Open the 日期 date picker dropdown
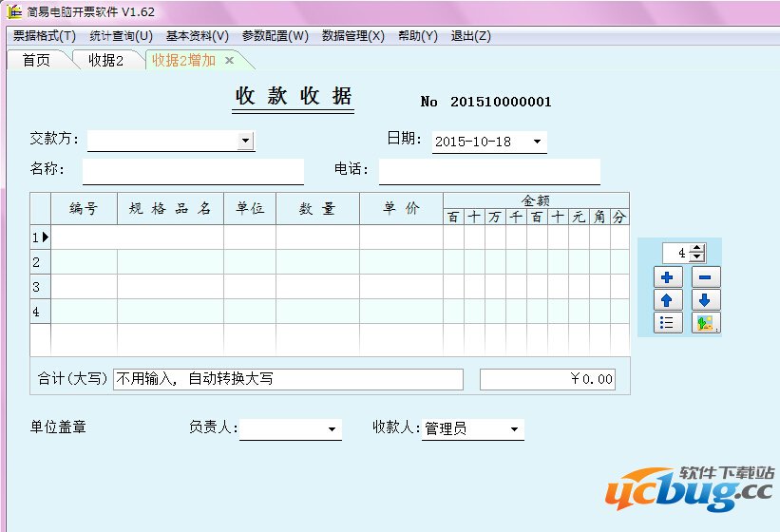Image resolution: width=780 pixels, height=532 pixels. pyautogui.click(x=537, y=142)
